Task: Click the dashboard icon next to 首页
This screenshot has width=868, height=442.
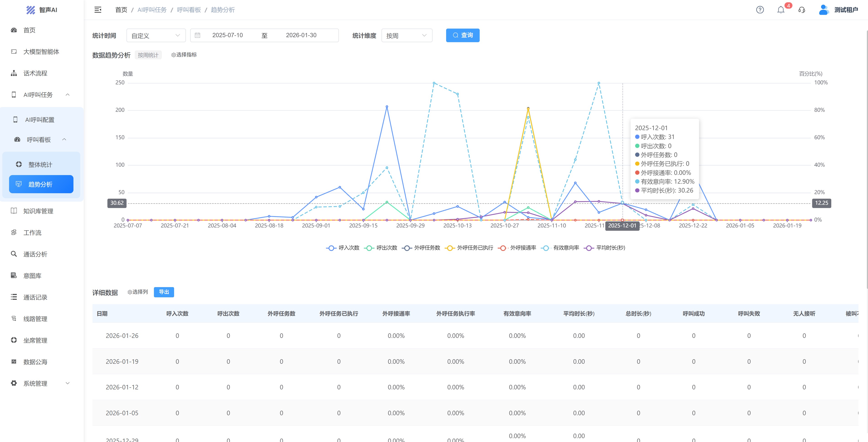Action: coord(14,30)
